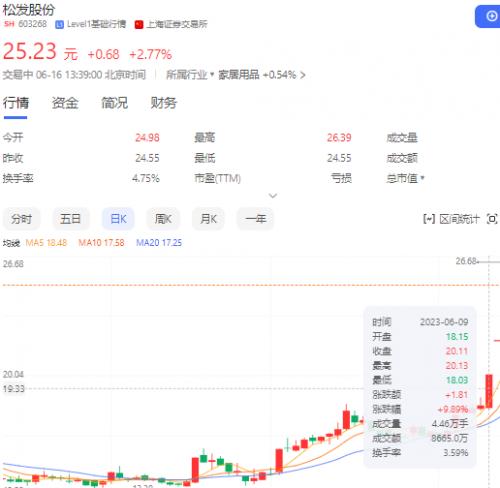This screenshot has width=500, height=488.
Task: Click the MA20 17.25 indicator label
Action: 159,243
